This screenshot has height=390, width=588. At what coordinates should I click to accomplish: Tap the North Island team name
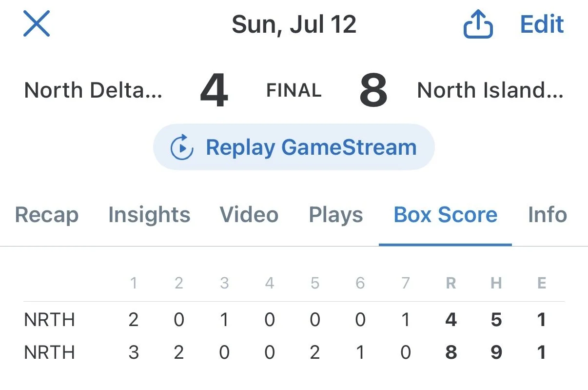tap(490, 90)
